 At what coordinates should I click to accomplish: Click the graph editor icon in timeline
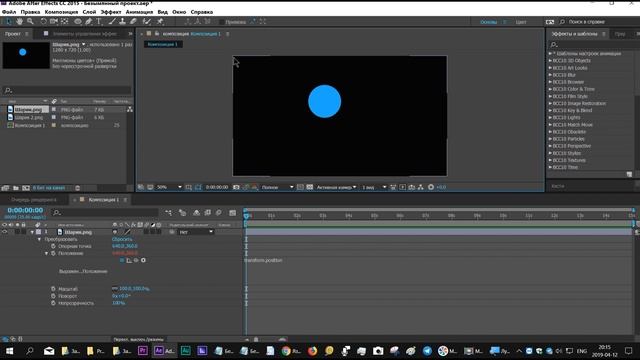(x=233, y=213)
